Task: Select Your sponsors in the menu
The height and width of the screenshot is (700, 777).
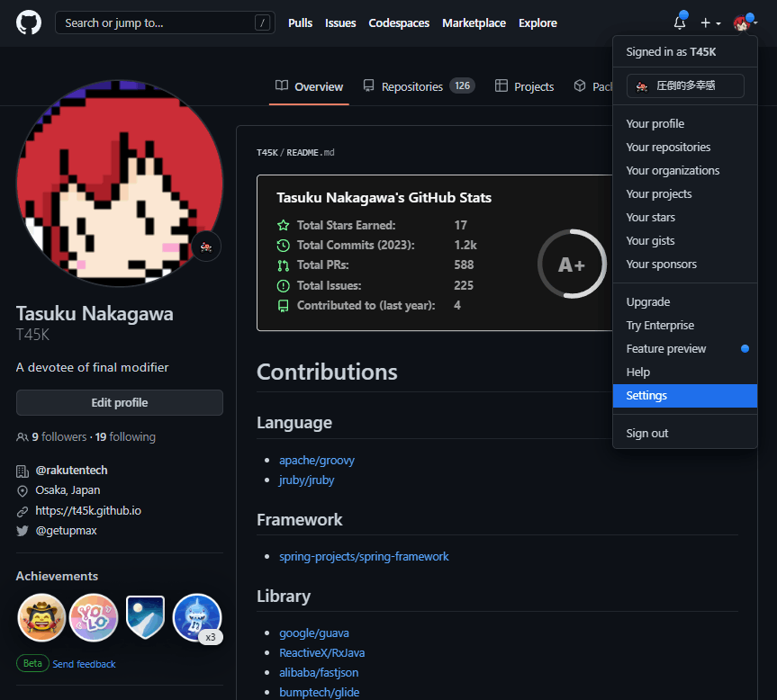Action: point(685,265)
